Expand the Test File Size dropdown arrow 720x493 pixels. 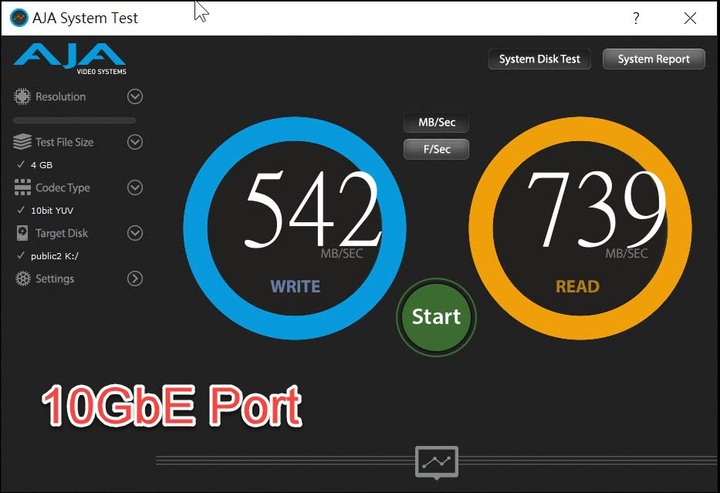click(x=135, y=142)
